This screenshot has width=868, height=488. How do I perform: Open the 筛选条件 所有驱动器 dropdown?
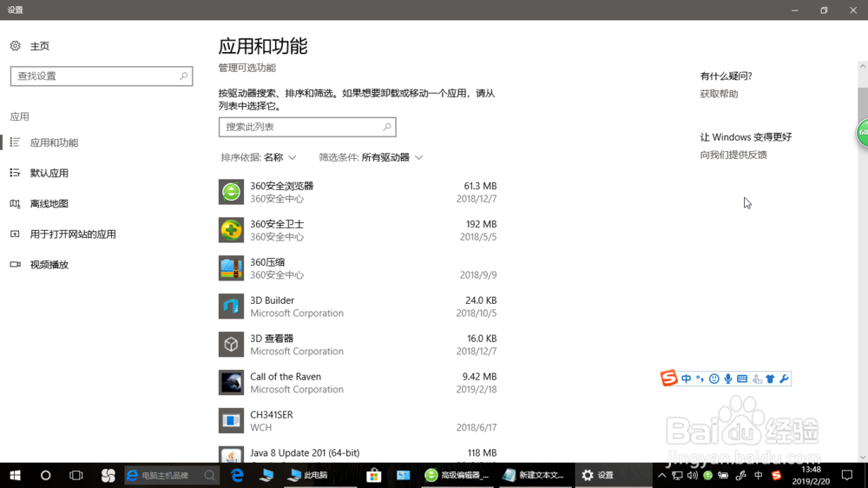pos(371,157)
